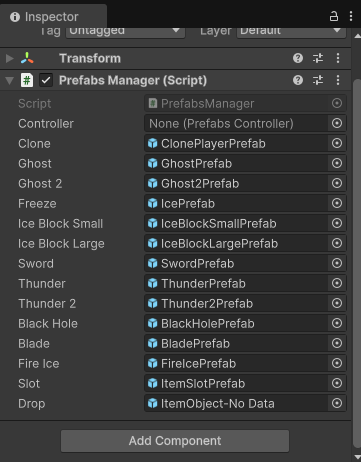Screen dimensions: 361x462
Task: Select the Inspector tab
Action: coord(53,17)
